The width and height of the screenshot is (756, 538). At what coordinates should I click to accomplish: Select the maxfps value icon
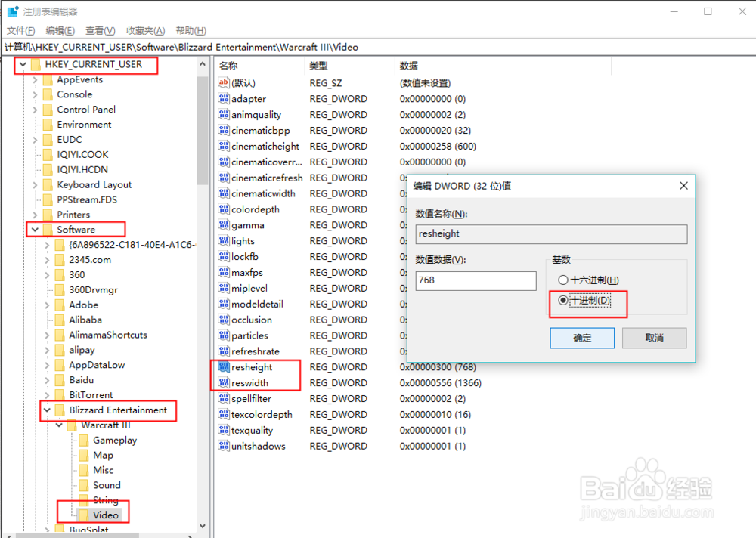(224, 272)
